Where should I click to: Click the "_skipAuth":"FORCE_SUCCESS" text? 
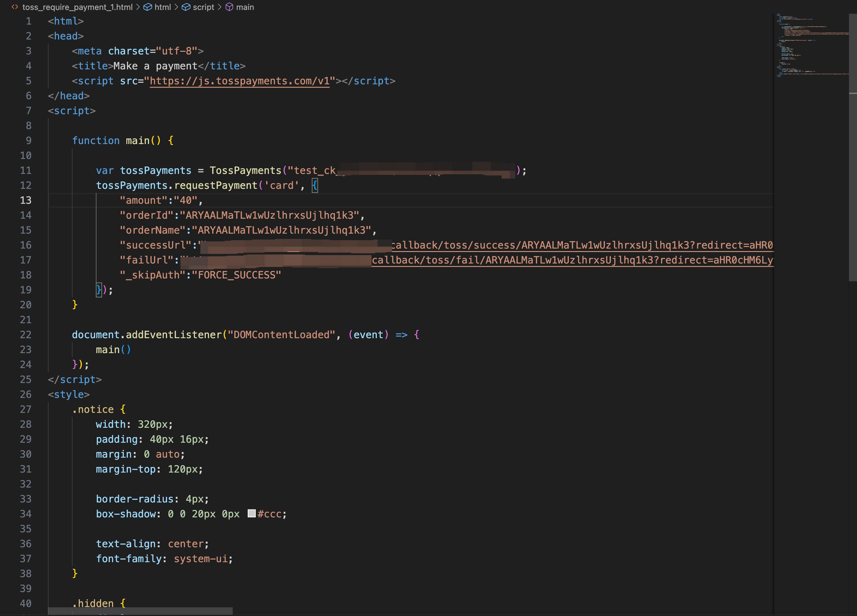tap(200, 275)
